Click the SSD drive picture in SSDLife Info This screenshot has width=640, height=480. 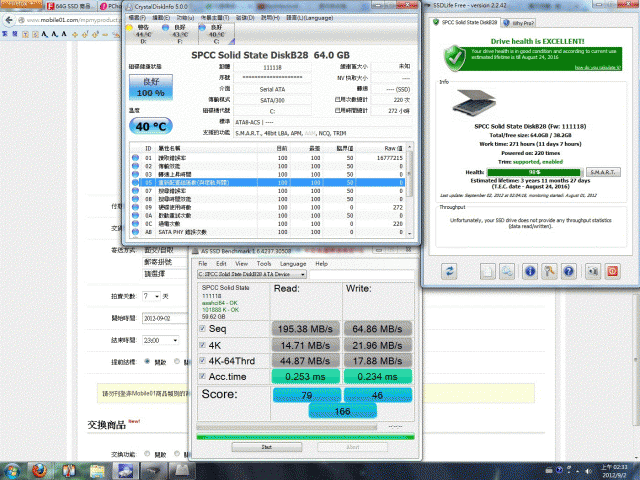473,102
